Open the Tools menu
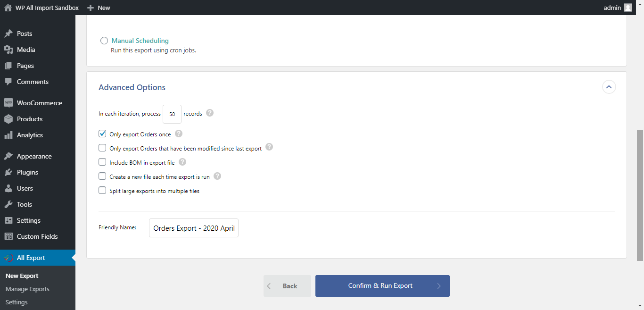The height and width of the screenshot is (310, 644). pos(38,204)
